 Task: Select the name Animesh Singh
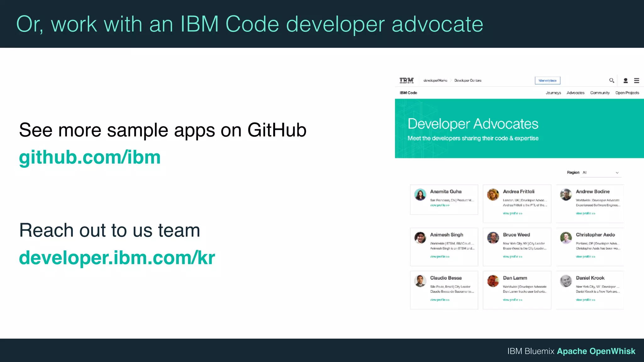[x=447, y=235]
